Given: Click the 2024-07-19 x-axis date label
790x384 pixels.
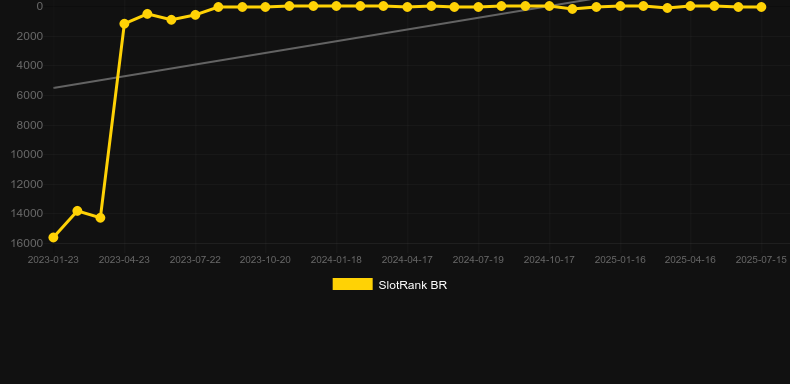Looking at the screenshot, I should (478, 260).
